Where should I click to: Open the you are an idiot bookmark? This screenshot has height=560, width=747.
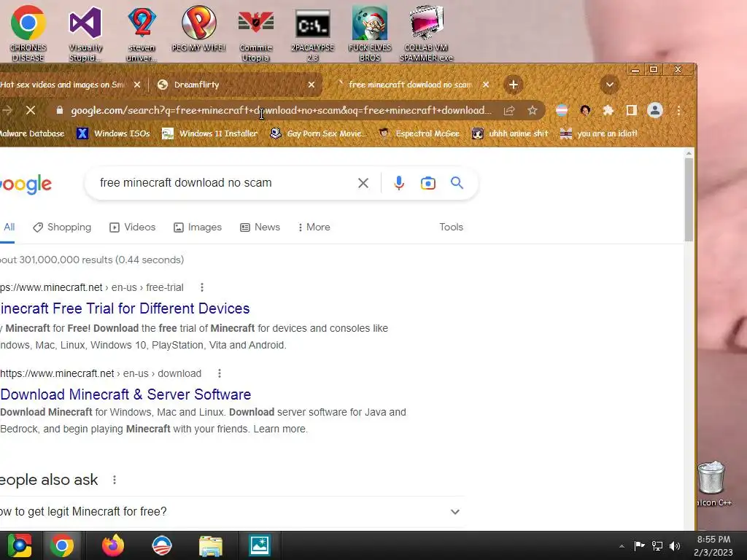tap(599, 134)
